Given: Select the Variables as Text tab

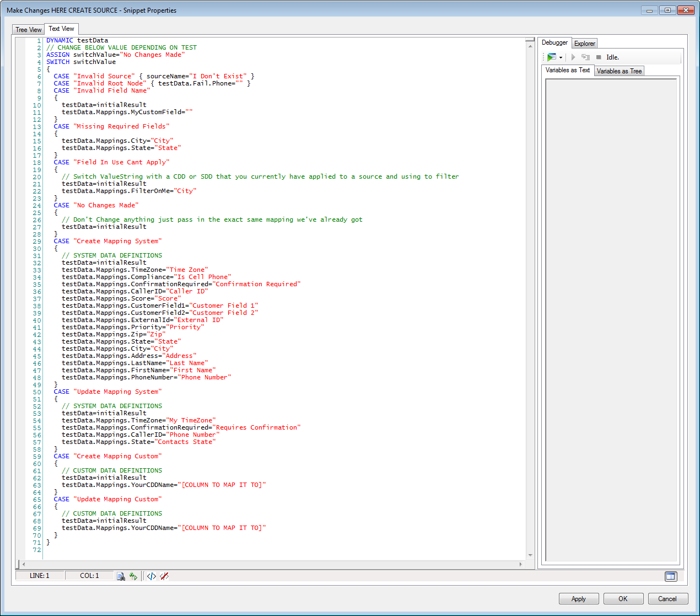Looking at the screenshot, I should point(567,70).
